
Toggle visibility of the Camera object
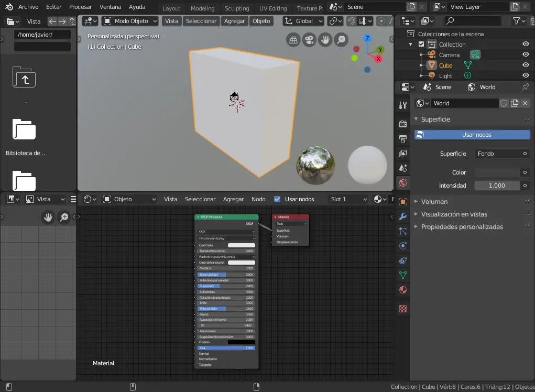click(526, 55)
